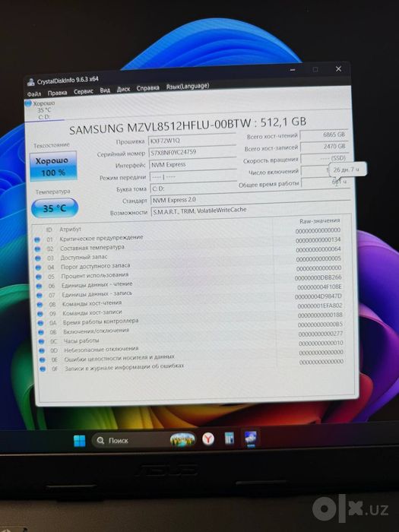Select row 09 Команды хост-записи
Image resolution: width=399 pixels, height=532 pixels.
coord(191,310)
